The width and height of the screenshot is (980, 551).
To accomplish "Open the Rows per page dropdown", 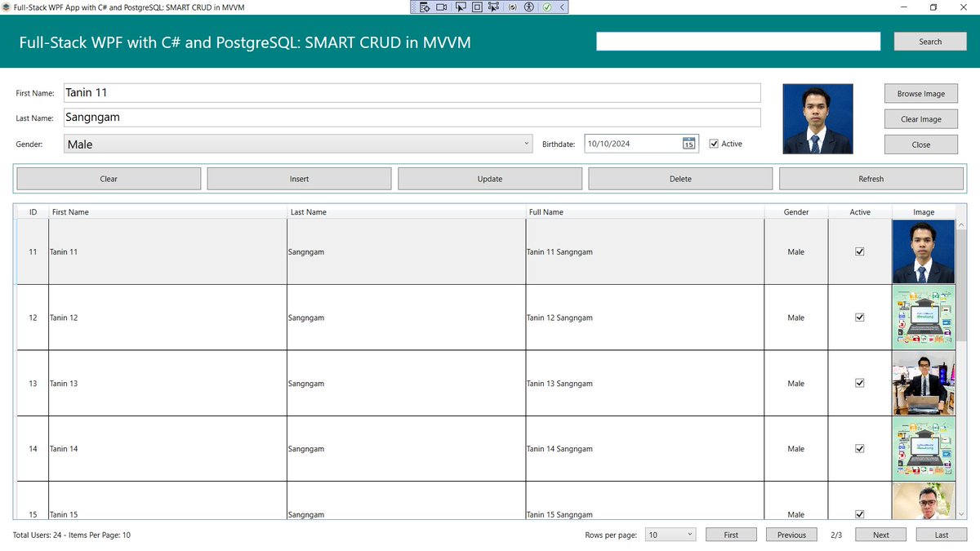I will point(670,534).
